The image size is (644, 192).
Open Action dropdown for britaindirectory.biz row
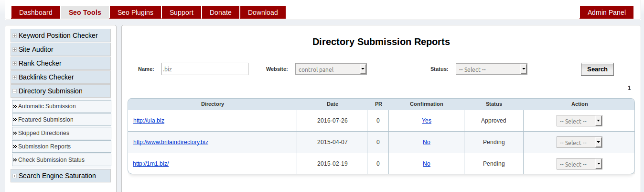579,143
